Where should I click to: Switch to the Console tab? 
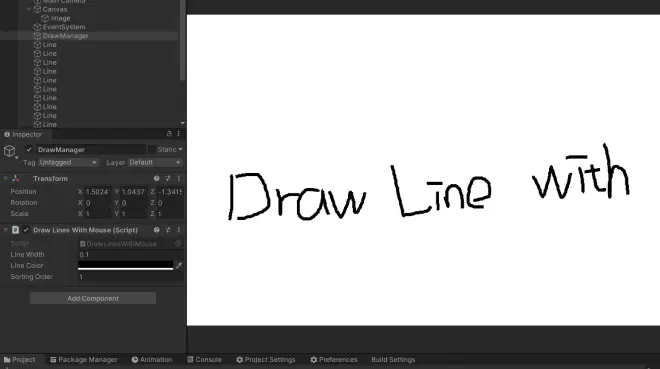204,359
